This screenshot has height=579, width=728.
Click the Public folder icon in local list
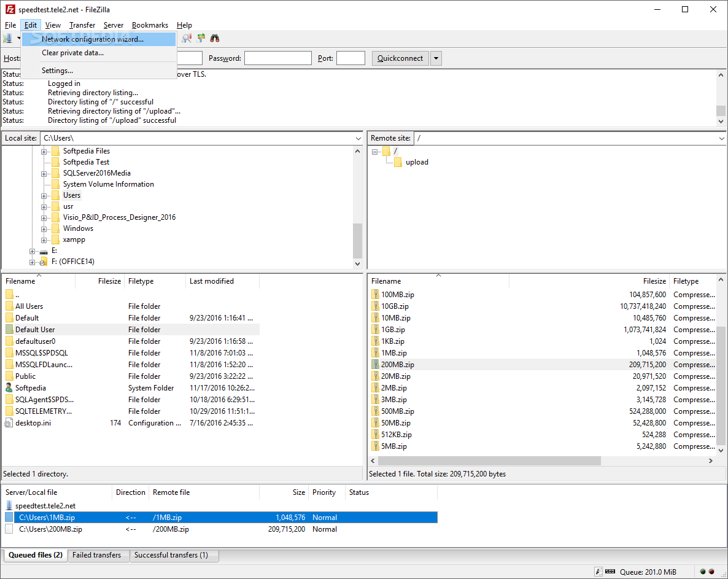[9, 376]
